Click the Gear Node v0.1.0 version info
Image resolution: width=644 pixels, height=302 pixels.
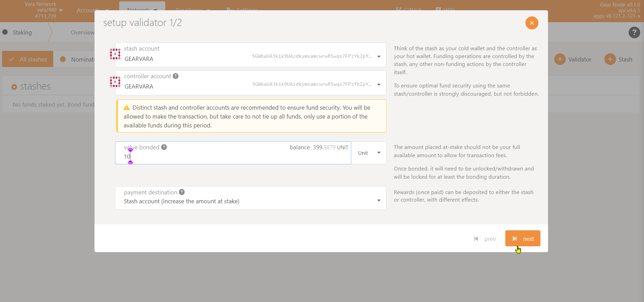(x=620, y=5)
